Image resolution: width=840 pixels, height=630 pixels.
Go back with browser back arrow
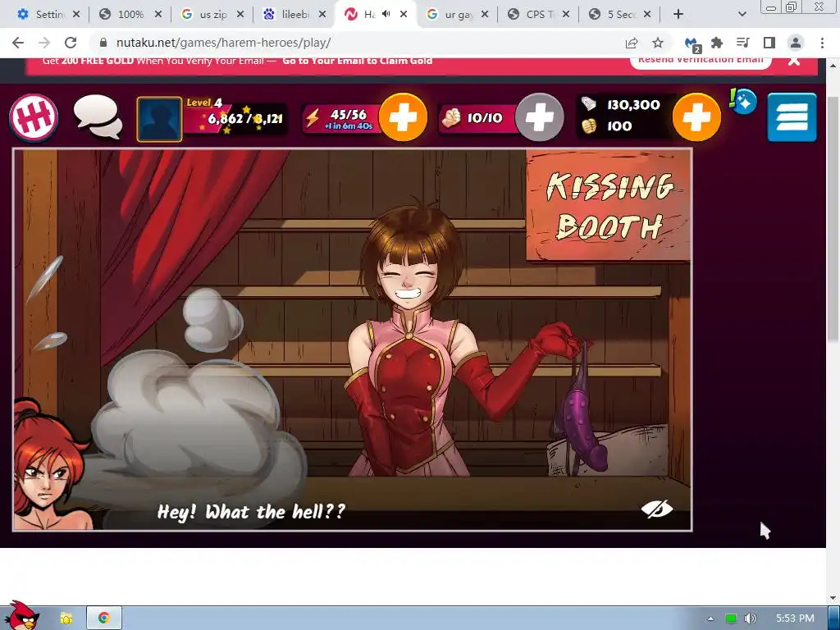[x=18, y=43]
